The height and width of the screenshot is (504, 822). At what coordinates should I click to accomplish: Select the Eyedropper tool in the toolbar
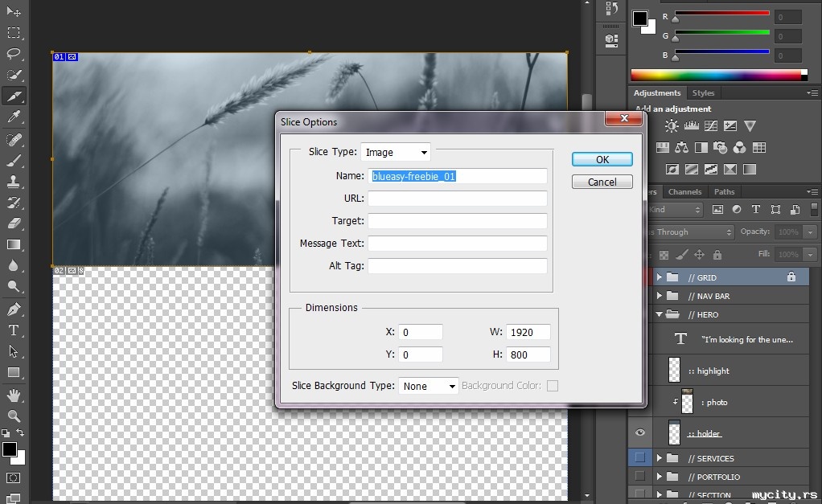click(14, 117)
